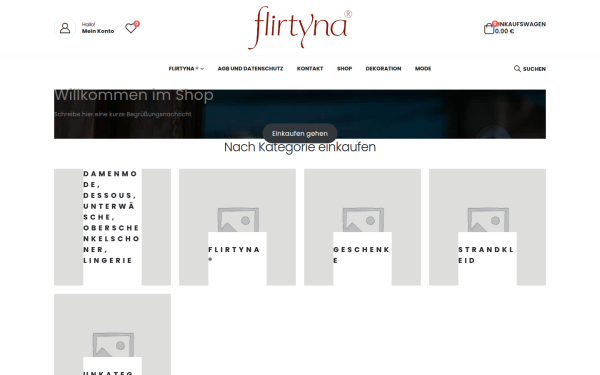
Task: Open the Shop menu item
Action: click(x=344, y=68)
